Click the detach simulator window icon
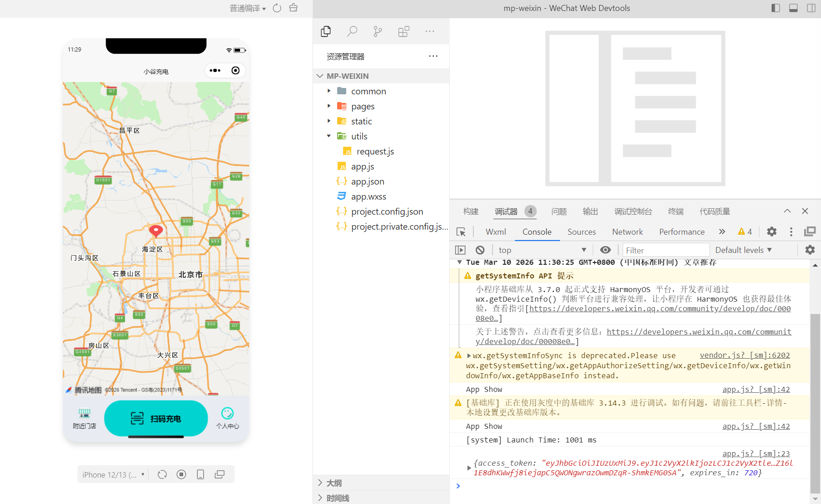Viewport: 821px width, 504px height. 220,474
